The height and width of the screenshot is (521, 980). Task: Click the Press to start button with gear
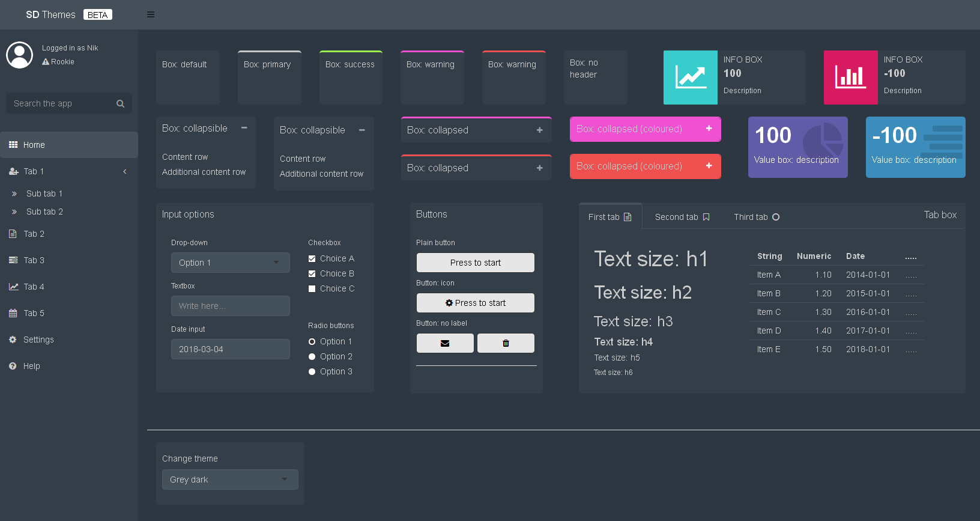(x=475, y=303)
